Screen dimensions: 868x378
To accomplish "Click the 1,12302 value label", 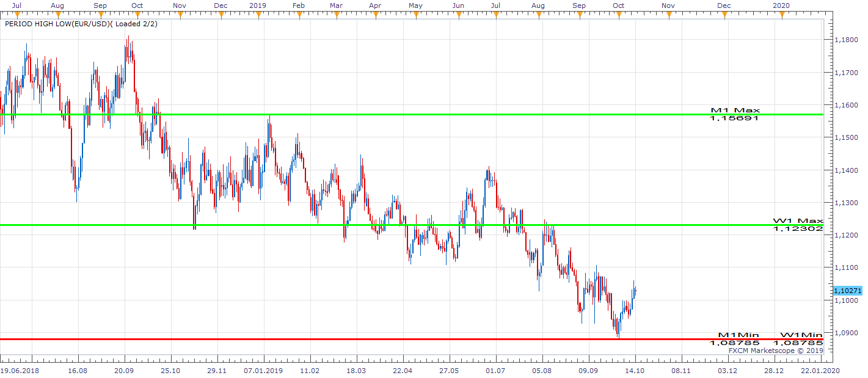I will point(798,229).
